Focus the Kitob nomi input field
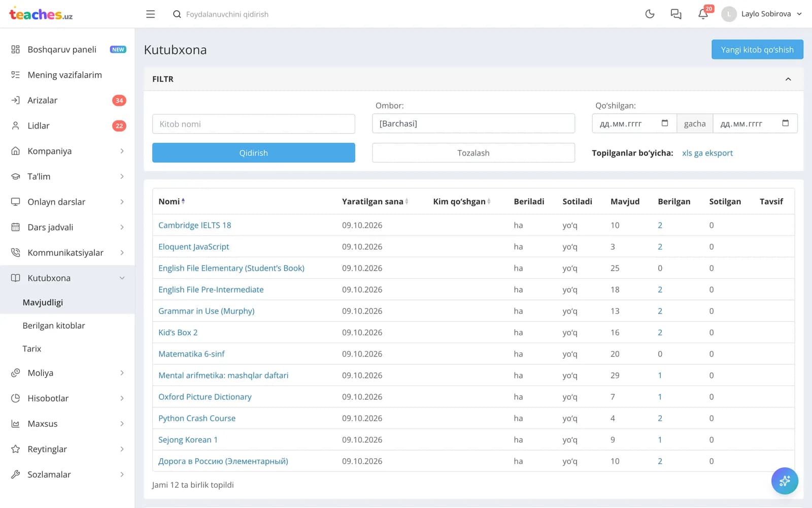812x508 pixels. pyautogui.click(x=254, y=124)
